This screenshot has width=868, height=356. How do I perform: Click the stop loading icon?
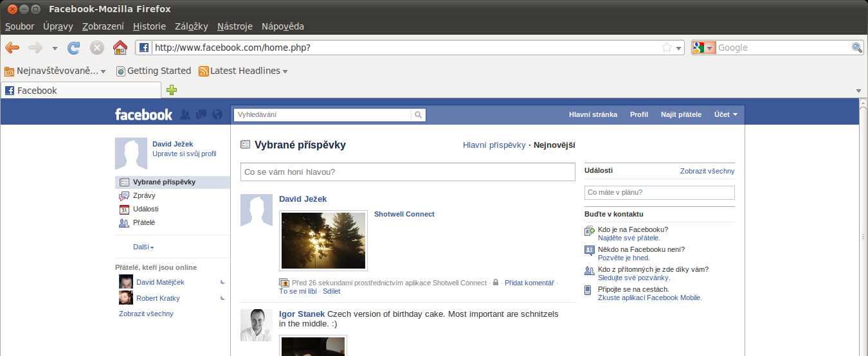(96, 48)
